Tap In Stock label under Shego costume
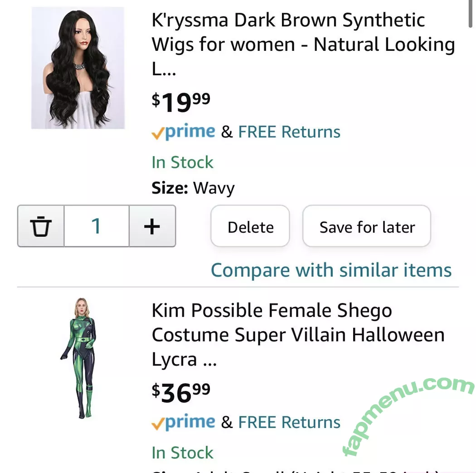The width and height of the screenshot is (476, 473). [182, 453]
